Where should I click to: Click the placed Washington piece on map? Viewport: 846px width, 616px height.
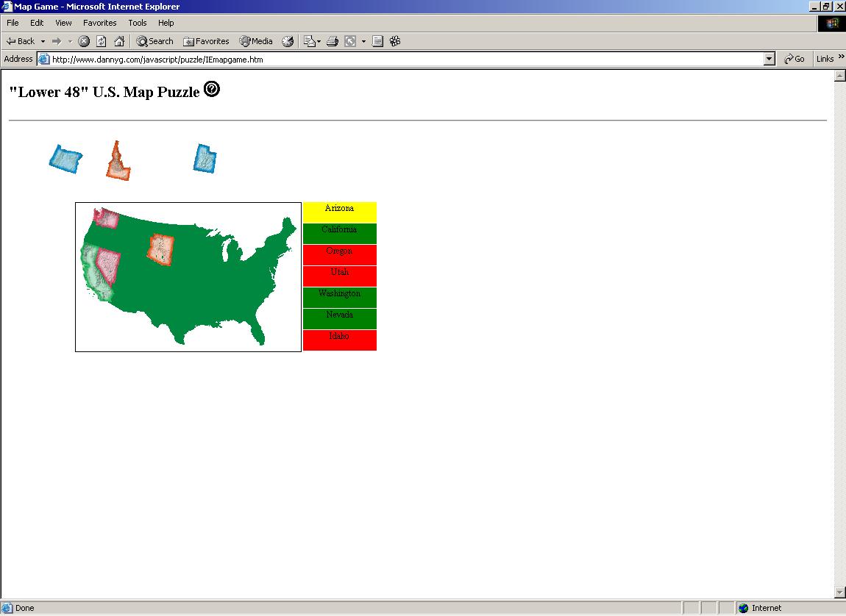(106, 217)
